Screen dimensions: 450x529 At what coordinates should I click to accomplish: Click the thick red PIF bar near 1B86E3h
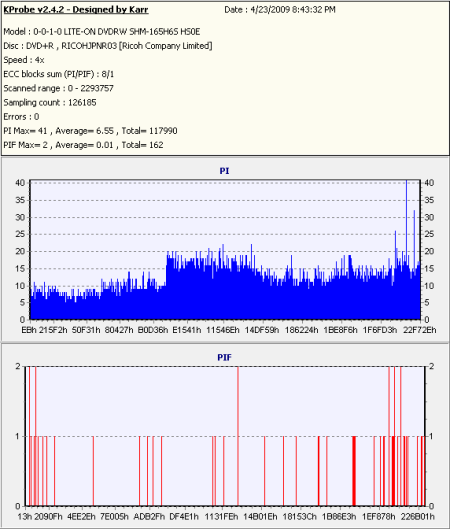[354, 471]
